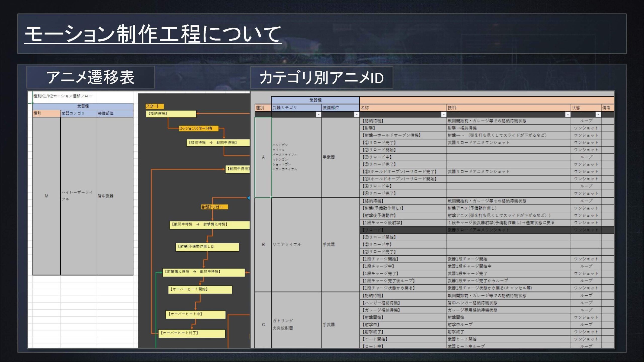Select the 【射撃(予備動作無し)】 flowchart node
This screenshot has width=644, height=362.
pyautogui.click(x=207, y=247)
